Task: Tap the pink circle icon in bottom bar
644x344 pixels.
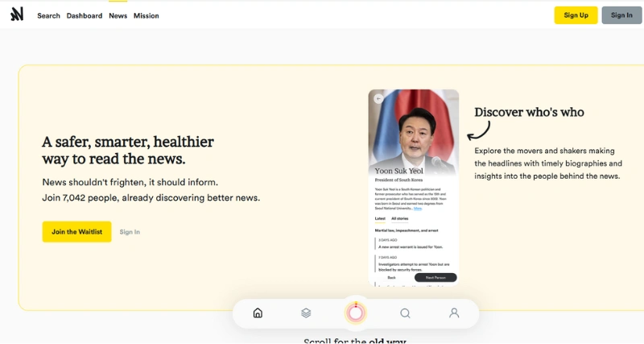Action: point(356,313)
